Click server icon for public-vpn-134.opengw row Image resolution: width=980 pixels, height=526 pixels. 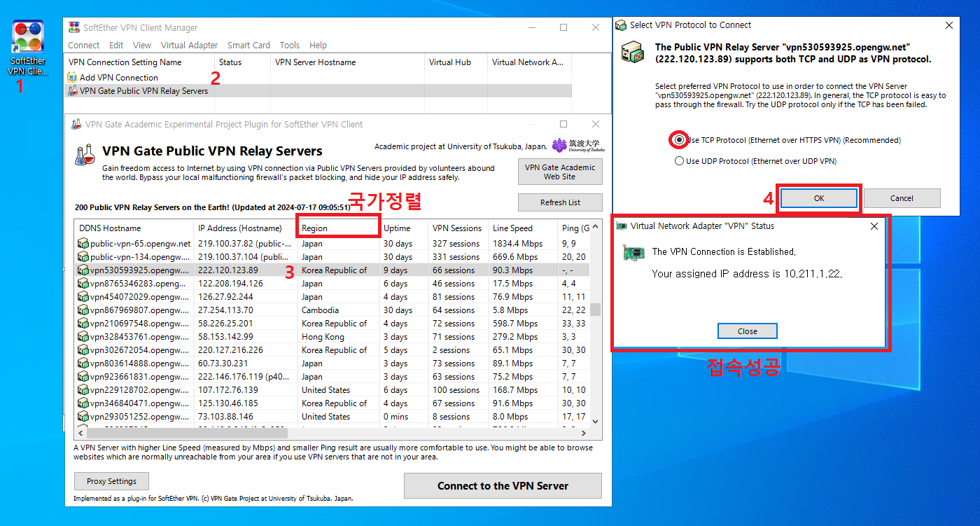83,257
